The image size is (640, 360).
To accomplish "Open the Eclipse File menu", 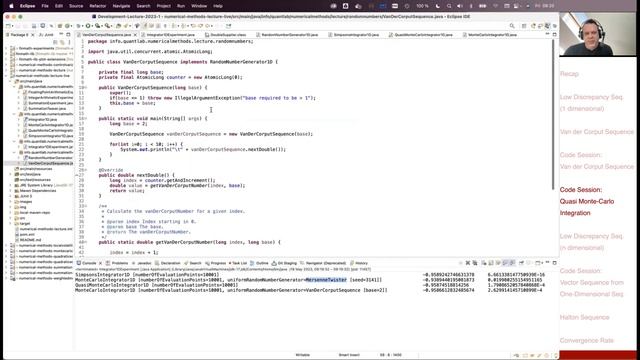I will 45,6.
